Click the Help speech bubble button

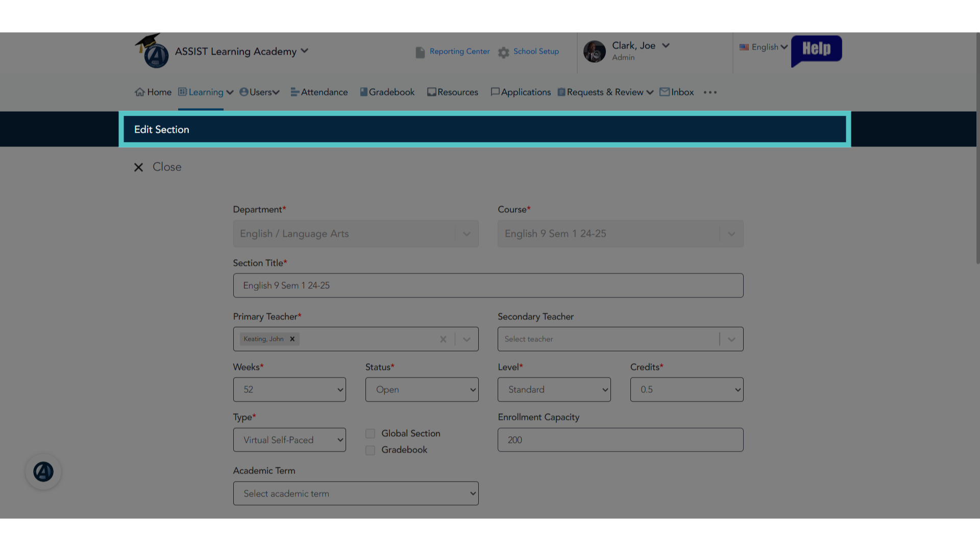coord(816,51)
